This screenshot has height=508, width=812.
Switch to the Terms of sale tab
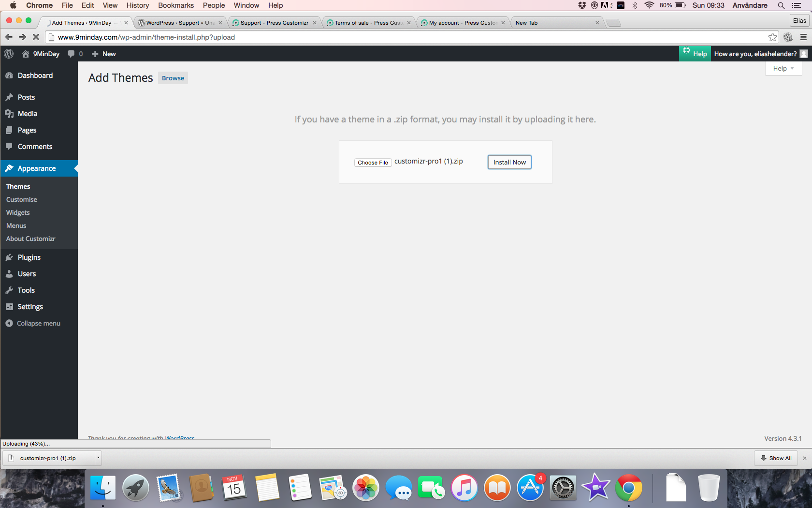pos(368,23)
